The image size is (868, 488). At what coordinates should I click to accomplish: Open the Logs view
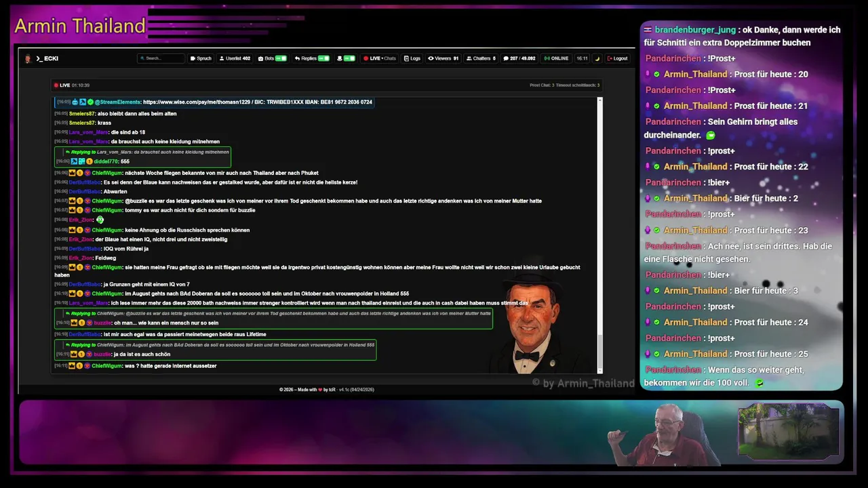412,58
